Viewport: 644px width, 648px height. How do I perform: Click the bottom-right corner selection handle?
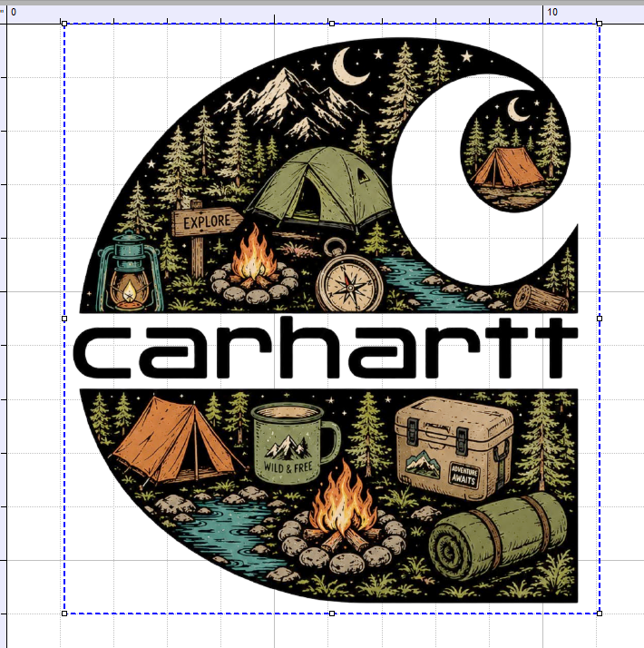coord(600,614)
